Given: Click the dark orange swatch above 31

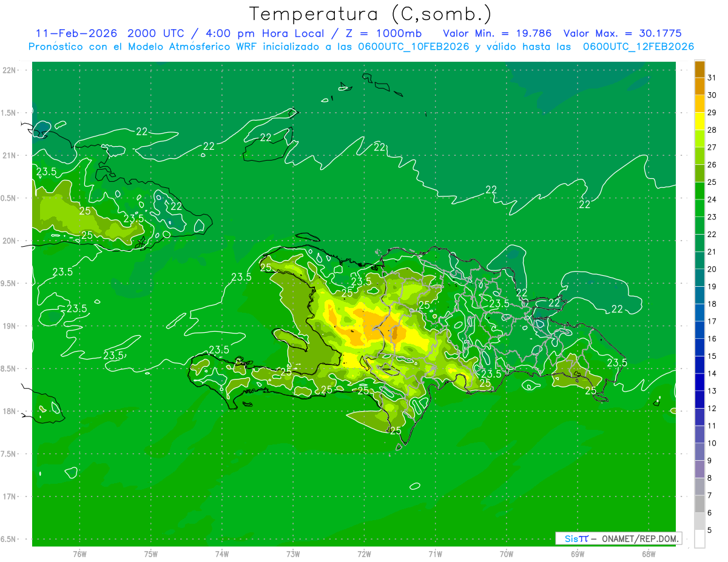Looking at the screenshot, I should coord(699,69).
